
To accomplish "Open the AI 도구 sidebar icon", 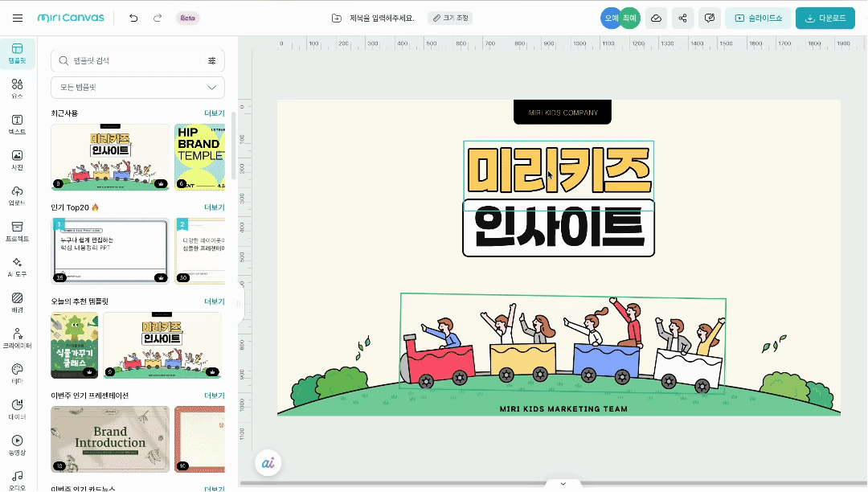I will [18, 268].
